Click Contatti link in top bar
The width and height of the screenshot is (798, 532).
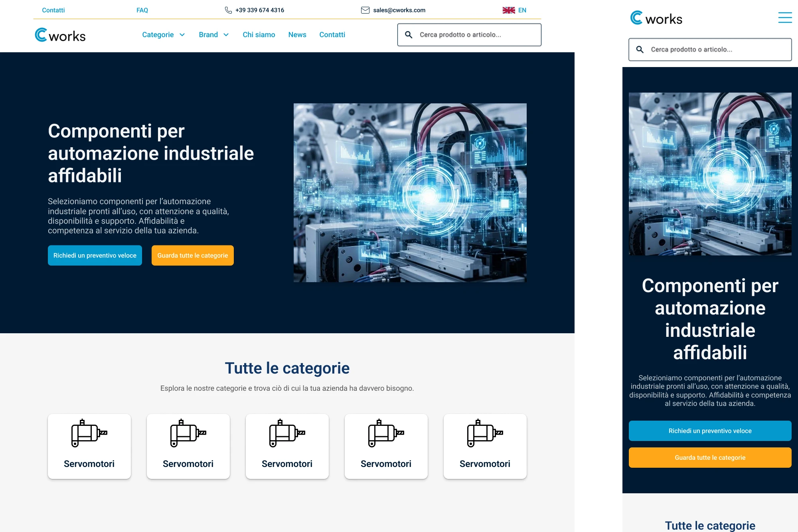53,10
